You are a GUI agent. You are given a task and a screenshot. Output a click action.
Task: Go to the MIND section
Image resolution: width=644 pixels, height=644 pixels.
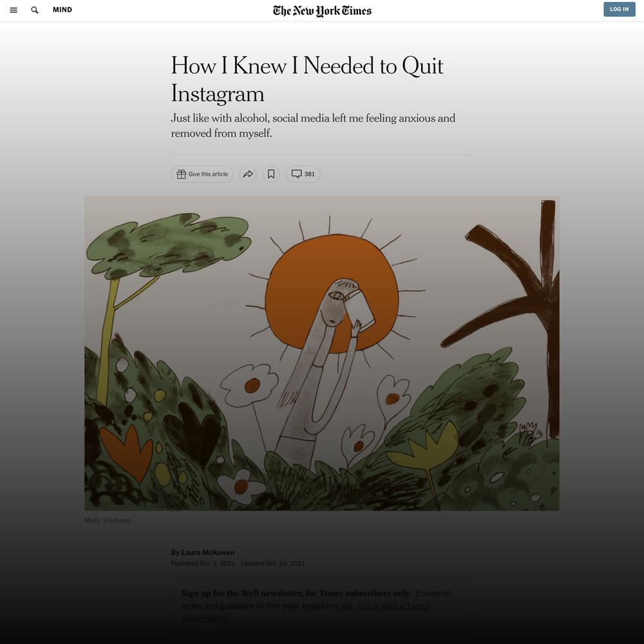pos(62,10)
